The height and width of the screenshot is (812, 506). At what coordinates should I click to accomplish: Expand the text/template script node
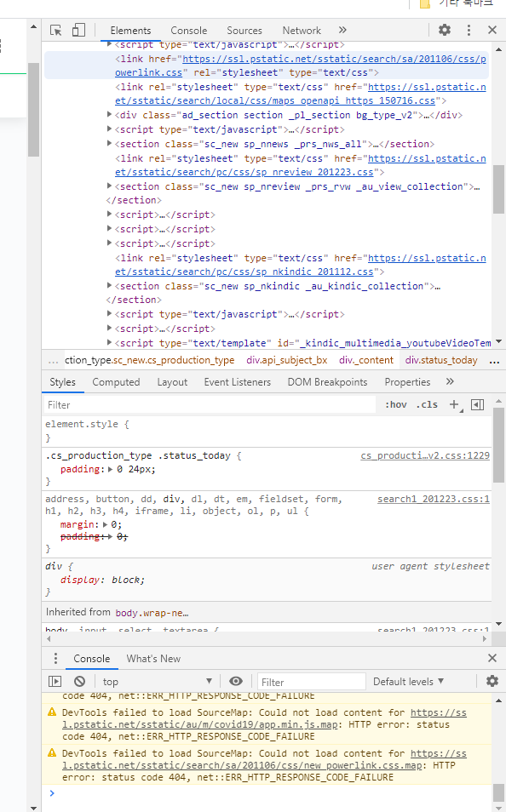coord(109,342)
